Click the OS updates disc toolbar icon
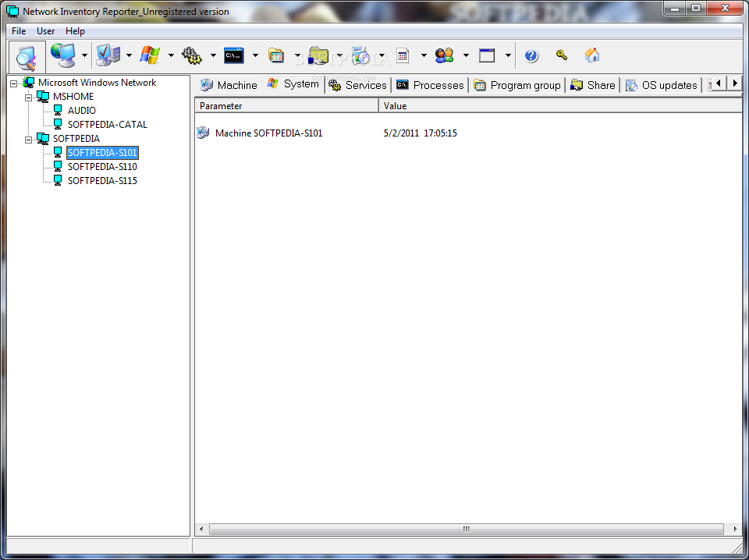 [360, 55]
